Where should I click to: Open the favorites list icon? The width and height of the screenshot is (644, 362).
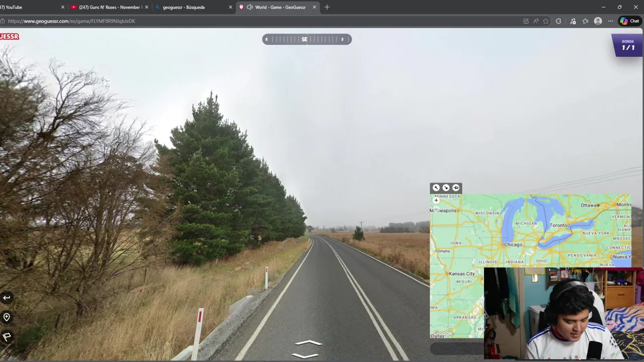tap(585, 21)
